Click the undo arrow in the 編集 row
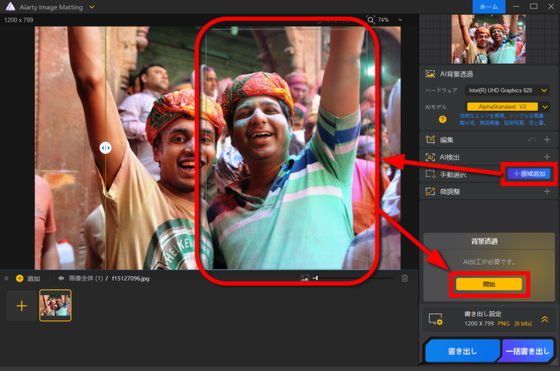Viewport: 560px width, 371px height. pos(532,140)
